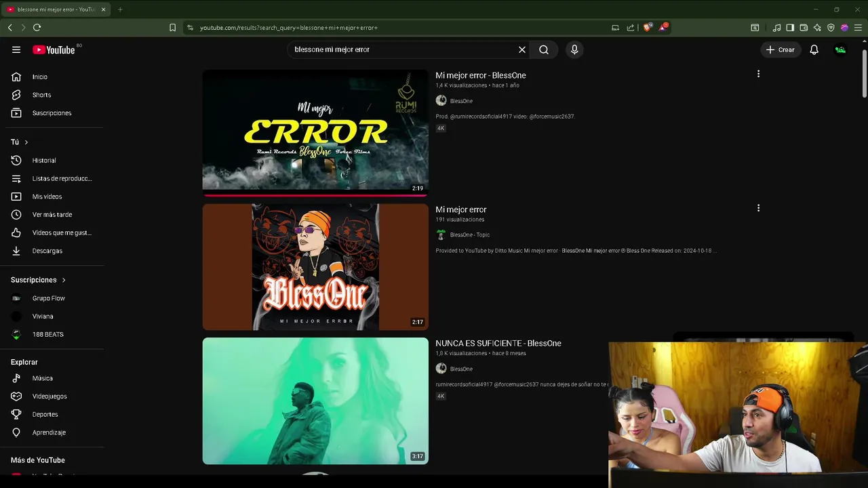Viewport: 868px width, 488px height.
Task: Open the second result title Mi mejor error
Action: (x=461, y=209)
